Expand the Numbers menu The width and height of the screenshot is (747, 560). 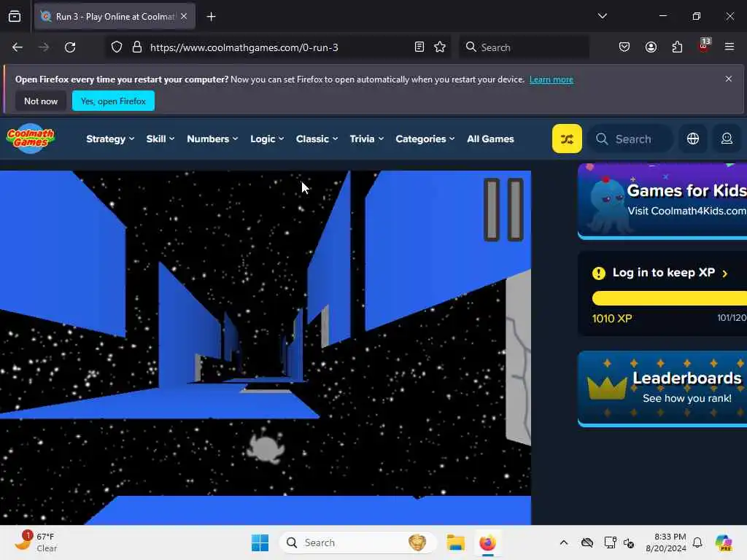[212, 139]
